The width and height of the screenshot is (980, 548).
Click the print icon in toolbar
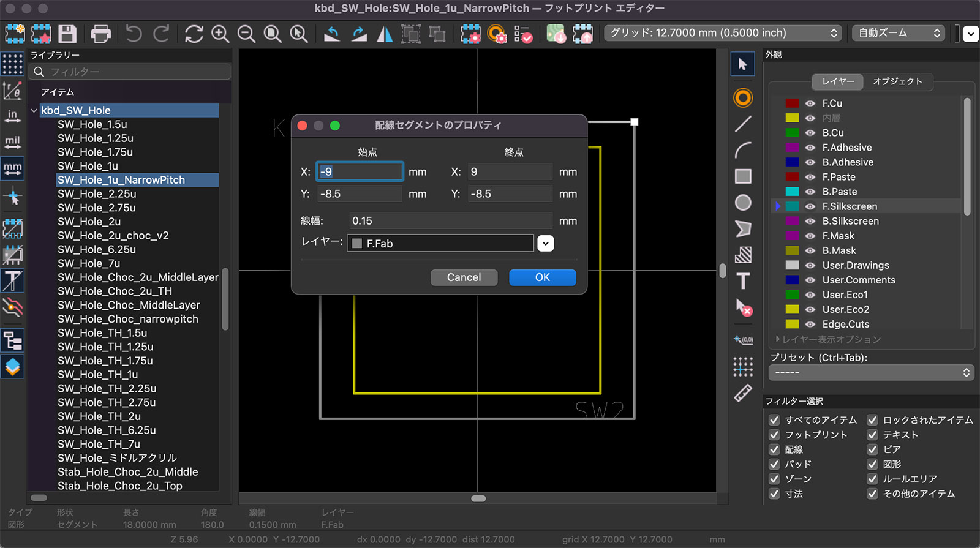(100, 34)
